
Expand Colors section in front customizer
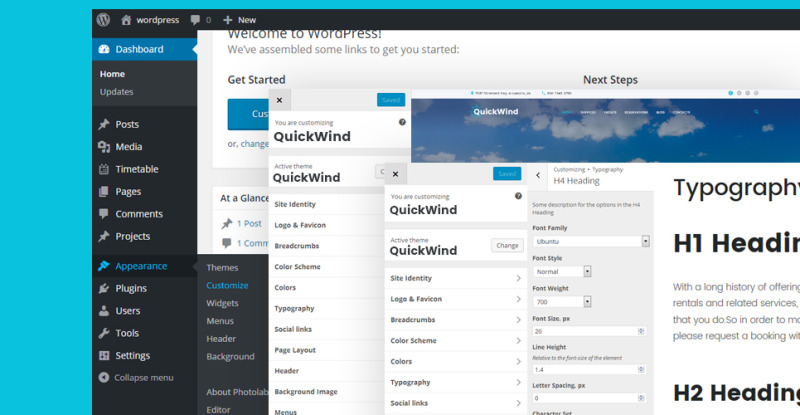click(456, 361)
